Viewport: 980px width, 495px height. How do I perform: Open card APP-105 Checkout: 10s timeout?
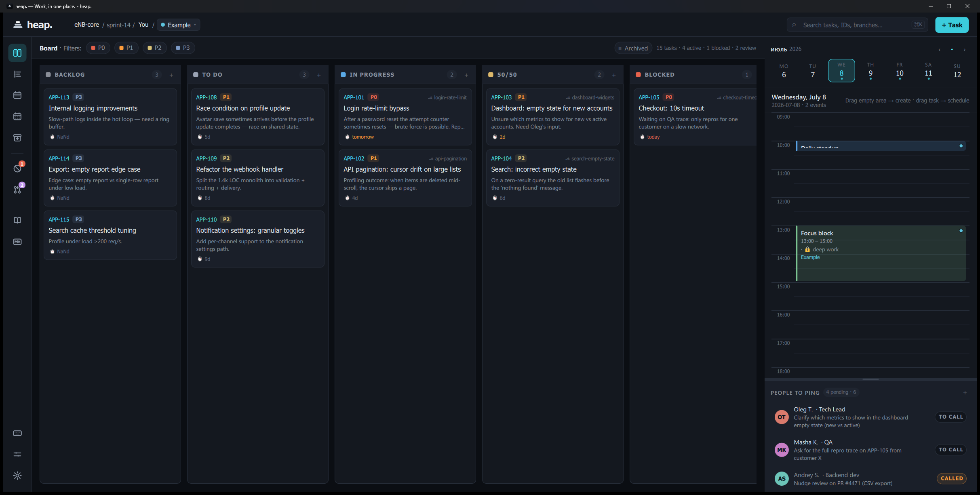point(695,117)
